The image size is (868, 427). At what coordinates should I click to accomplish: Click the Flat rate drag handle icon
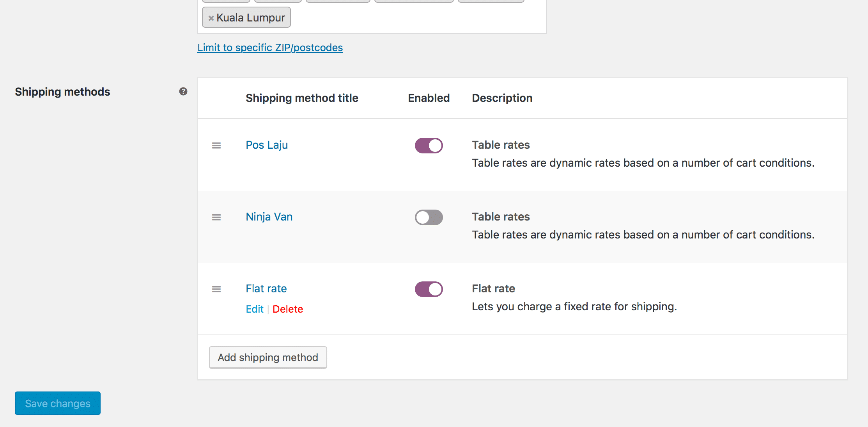click(x=216, y=289)
